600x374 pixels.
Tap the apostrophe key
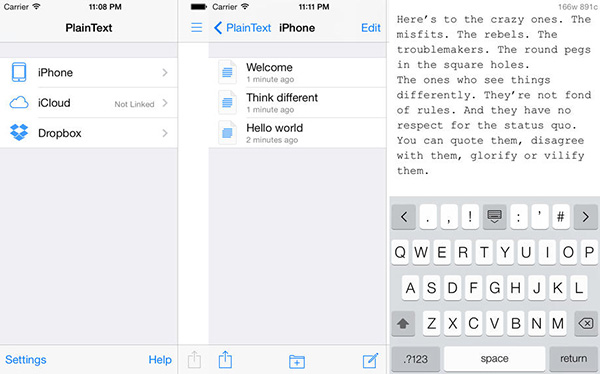tap(540, 217)
